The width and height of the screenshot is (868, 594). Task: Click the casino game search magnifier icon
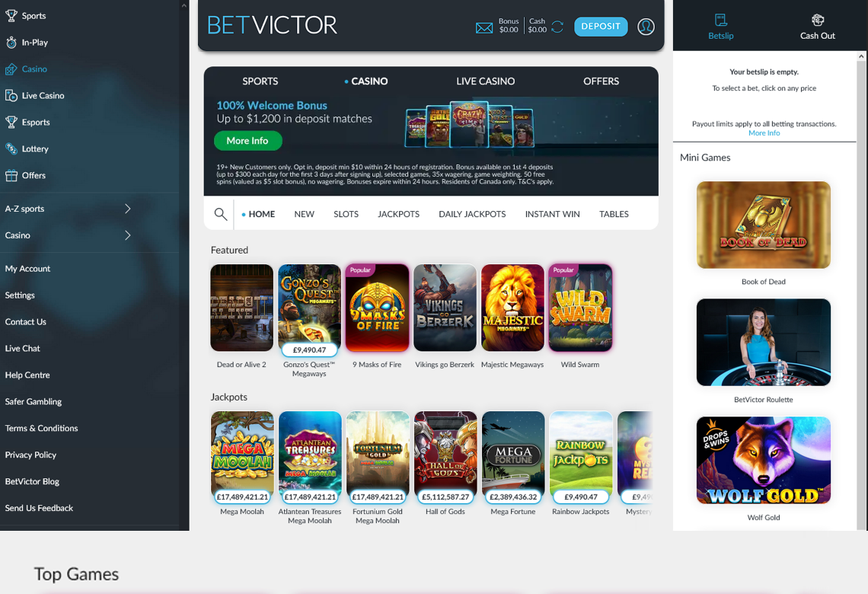click(220, 214)
